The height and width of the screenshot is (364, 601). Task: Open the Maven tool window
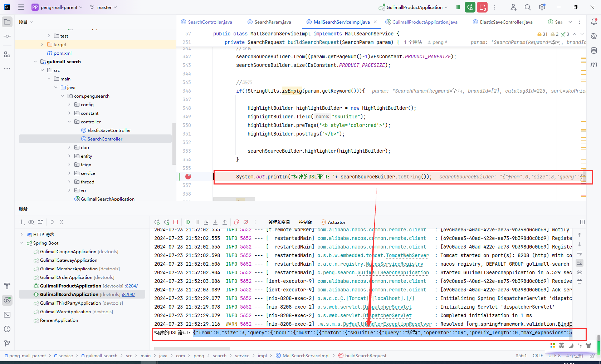click(x=594, y=65)
